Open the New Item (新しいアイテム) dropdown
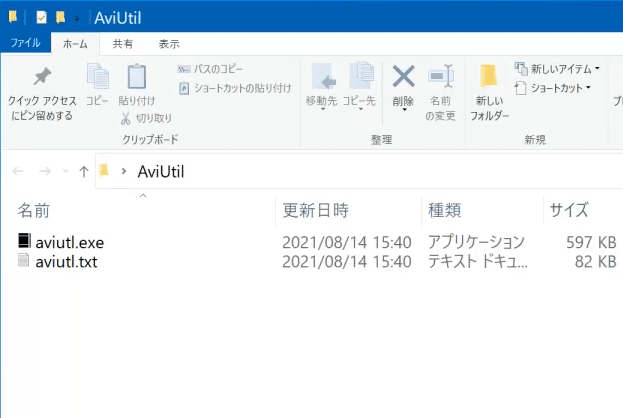This screenshot has height=418, width=623. [557, 69]
